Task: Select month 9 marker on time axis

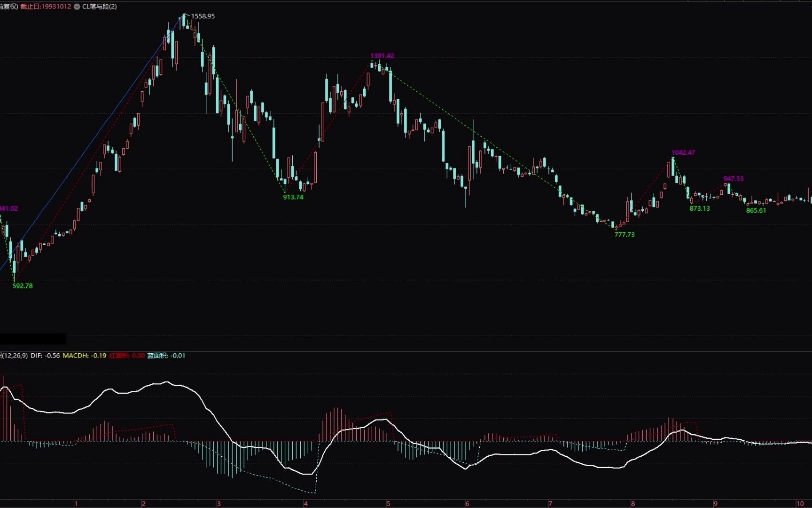Action: tap(716, 504)
